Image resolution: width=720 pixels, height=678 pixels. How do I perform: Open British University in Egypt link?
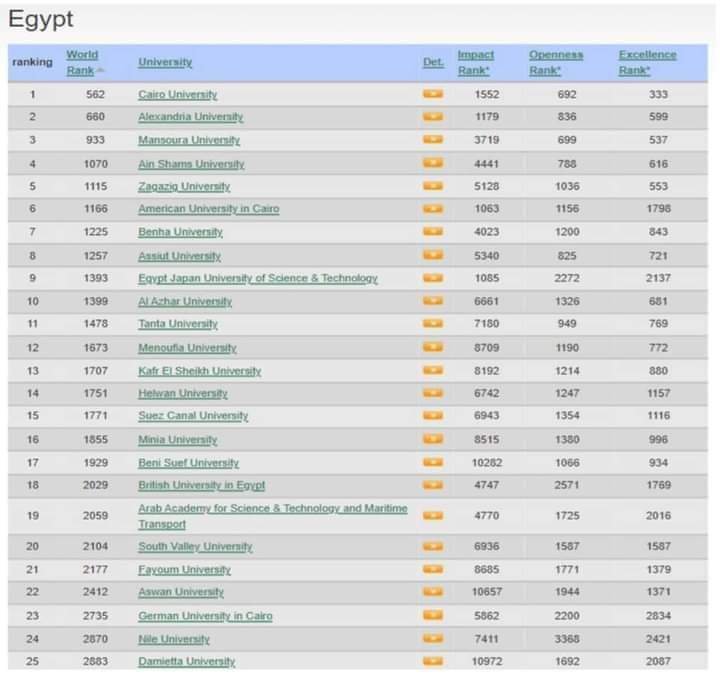(202, 485)
